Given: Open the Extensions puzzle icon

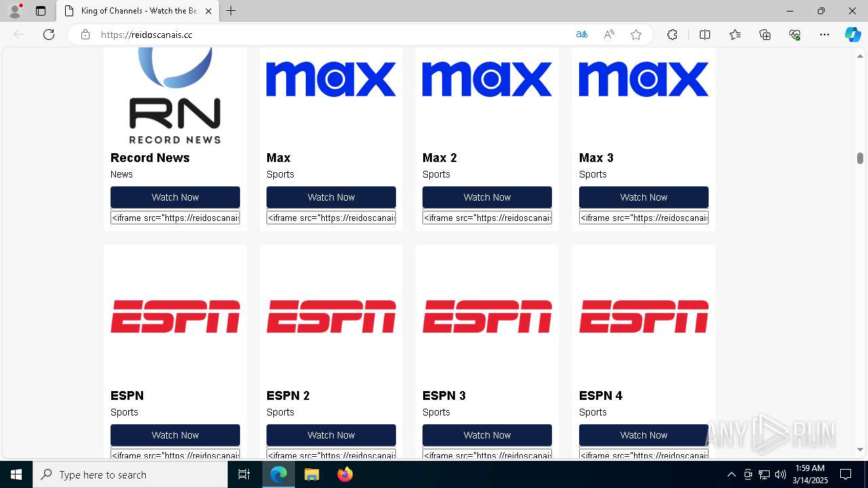Looking at the screenshot, I should pos(672,35).
